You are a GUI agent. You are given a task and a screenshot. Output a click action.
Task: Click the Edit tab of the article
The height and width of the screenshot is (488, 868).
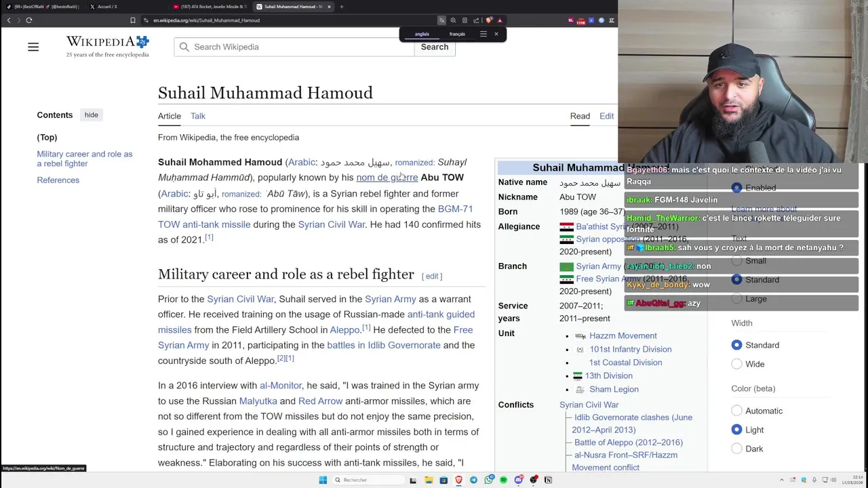coord(606,116)
